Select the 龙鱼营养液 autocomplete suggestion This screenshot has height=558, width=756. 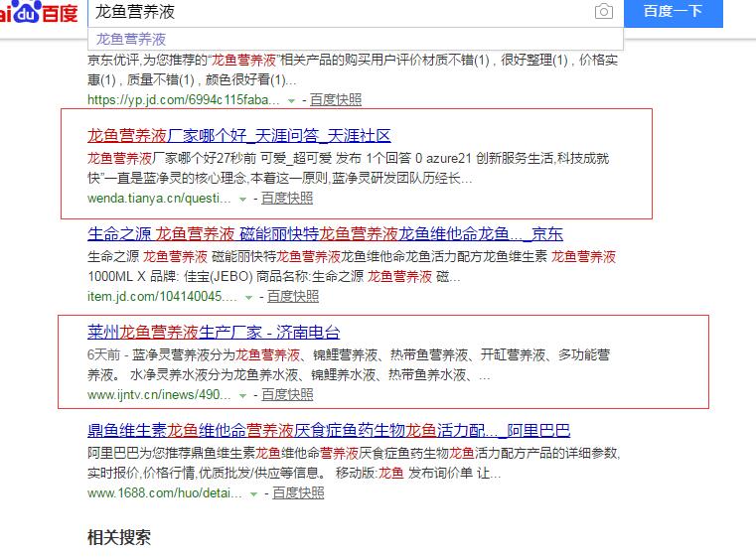pyautogui.click(x=131, y=39)
